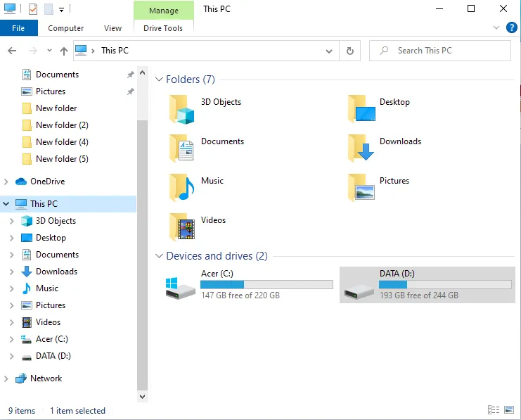Click the Properties quick access icon

33,9
